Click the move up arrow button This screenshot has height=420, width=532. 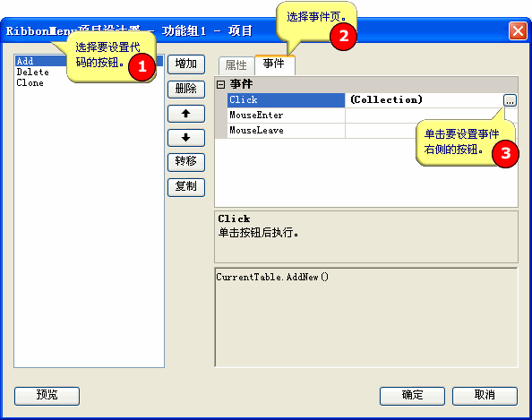(186, 114)
